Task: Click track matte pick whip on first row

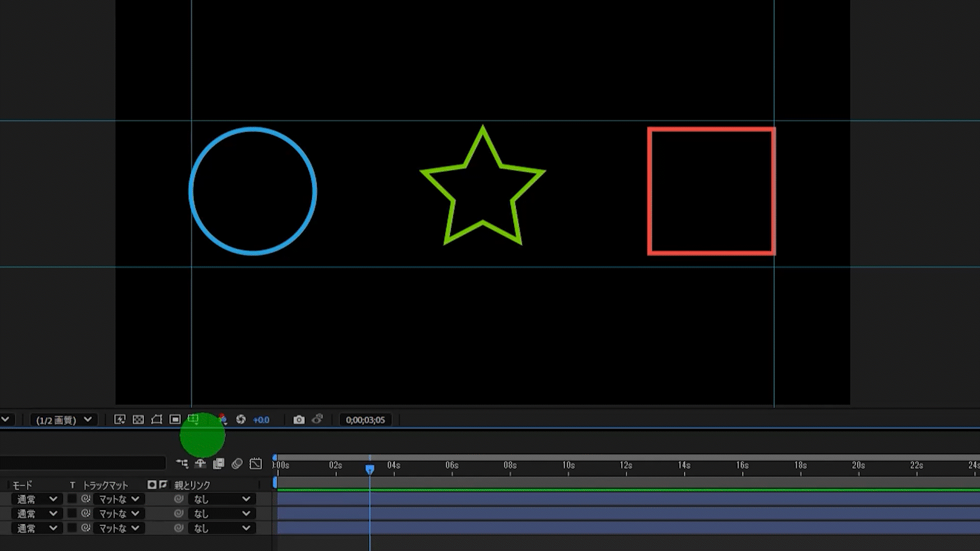Action: (86, 498)
